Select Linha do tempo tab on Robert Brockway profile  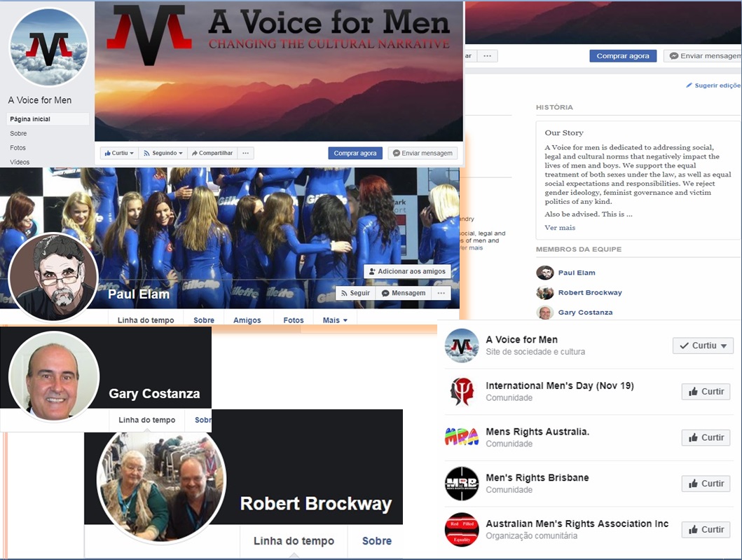pos(294,540)
